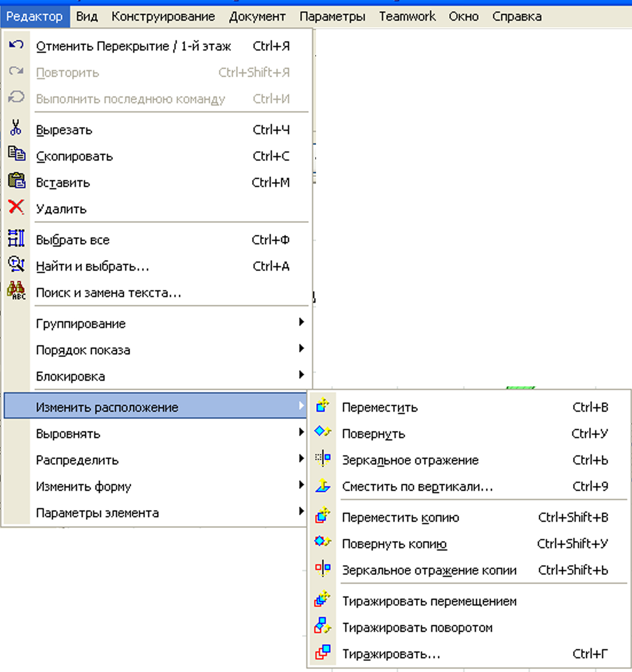This screenshot has height=672, width=632.
Task: Expand the Блокировка submenu arrow
Action: (x=301, y=375)
